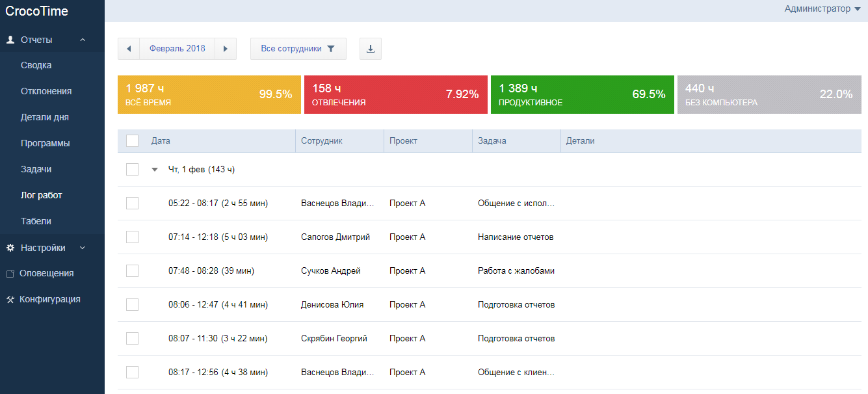The width and height of the screenshot is (868, 394).
Task: Collapse the Отчеты sidebar section chevron
Action: point(83,40)
